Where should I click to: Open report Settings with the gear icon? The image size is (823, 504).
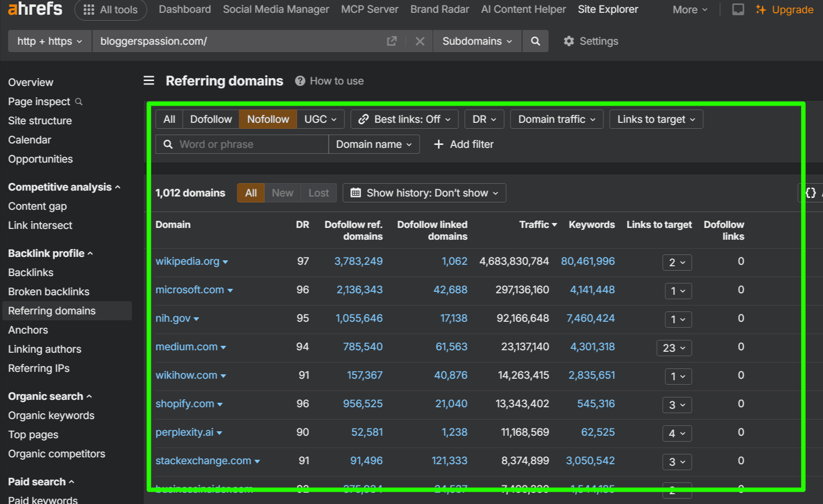coord(569,41)
